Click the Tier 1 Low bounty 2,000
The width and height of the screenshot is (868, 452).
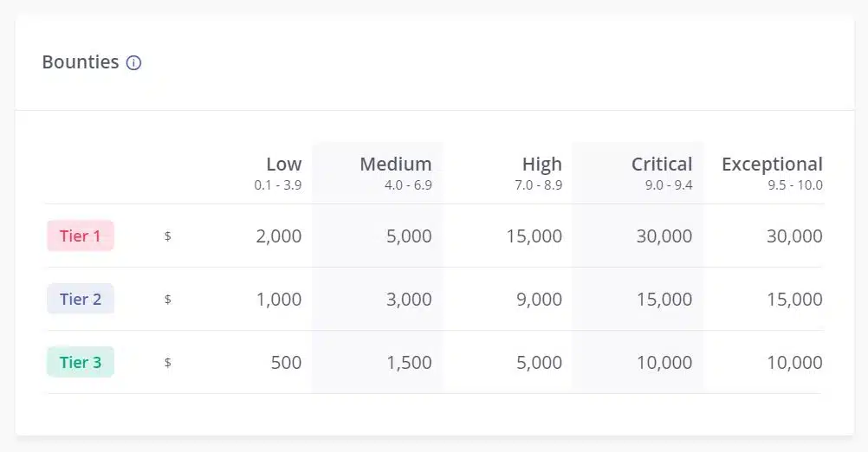(278, 236)
